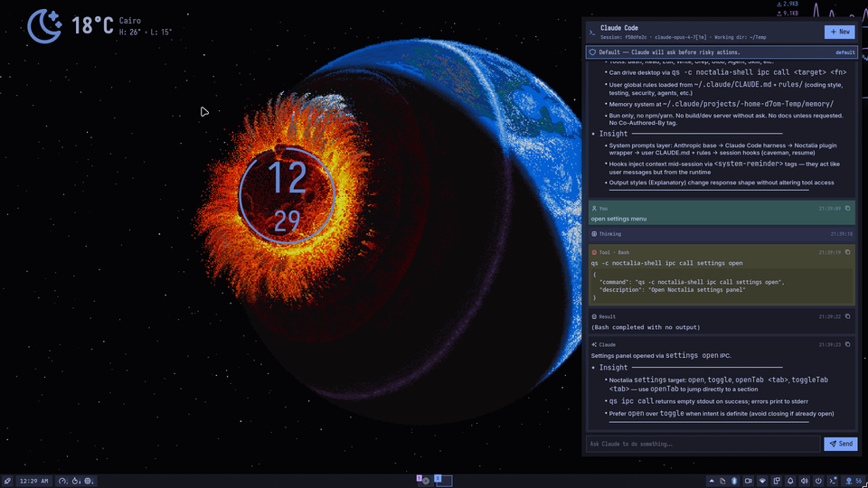The image size is (868, 488).
Task: Click the shield icon in the permission banner
Action: point(592,52)
